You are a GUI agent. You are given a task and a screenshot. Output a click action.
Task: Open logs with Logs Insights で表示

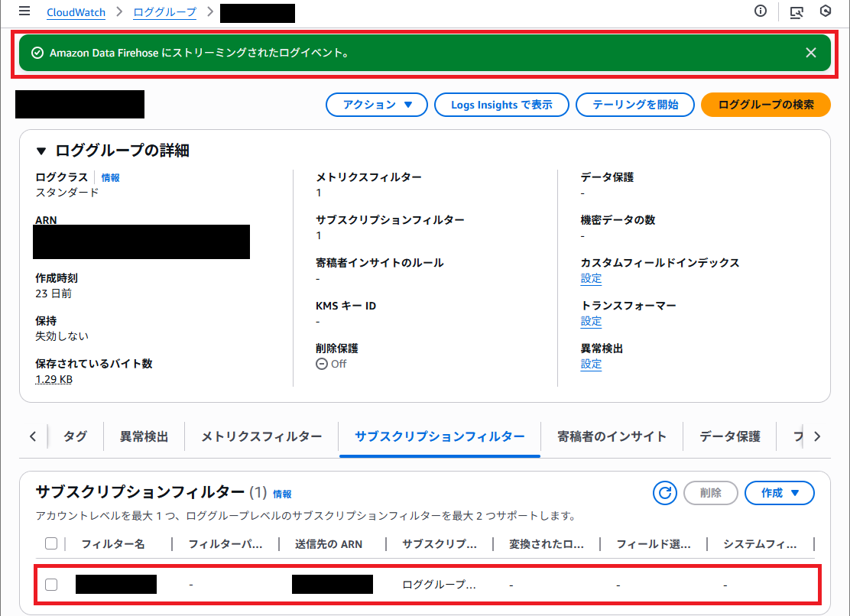pyautogui.click(x=501, y=105)
